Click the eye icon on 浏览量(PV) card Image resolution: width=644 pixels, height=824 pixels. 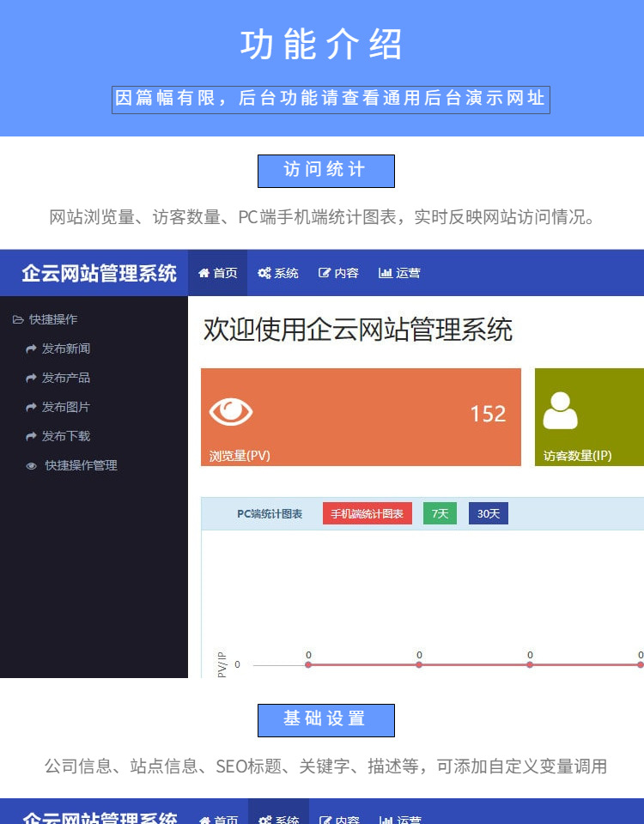click(231, 412)
